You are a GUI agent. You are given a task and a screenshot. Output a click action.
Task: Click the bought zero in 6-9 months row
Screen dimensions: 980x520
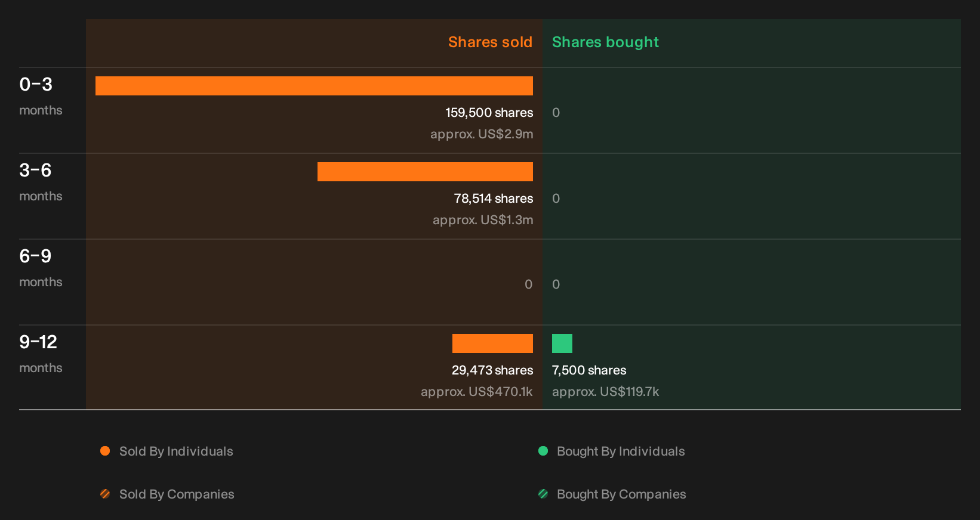coord(556,284)
